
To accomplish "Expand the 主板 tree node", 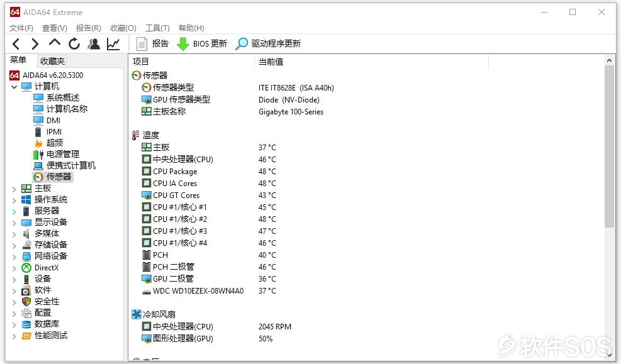I will pyautogui.click(x=14, y=189).
